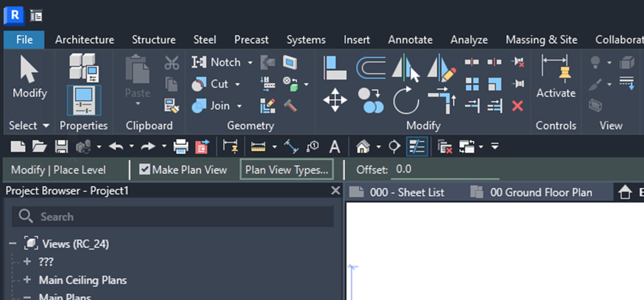Screen dimensions: 644x300
Task: Open the Type Properties icon
Action: click(84, 68)
